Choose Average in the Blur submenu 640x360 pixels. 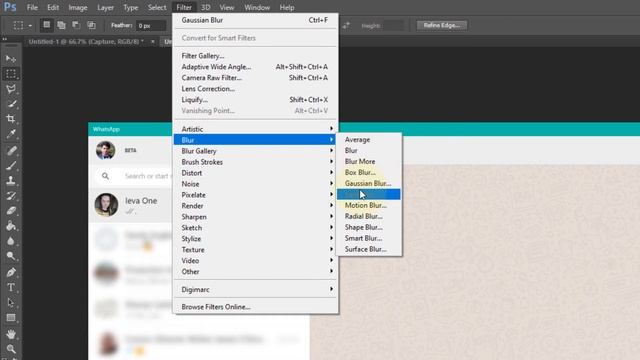coord(369,140)
